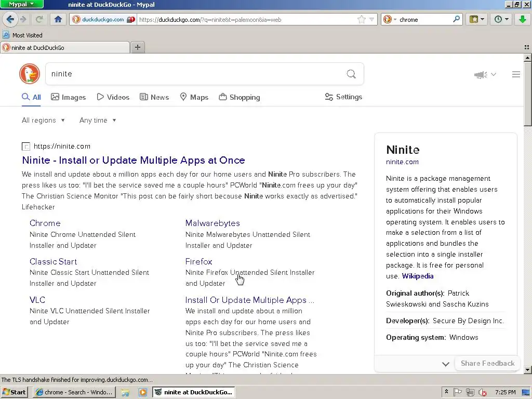The height and width of the screenshot is (399, 532).
Task: Click the ninite.com favicon beside the result
Action: [26, 146]
